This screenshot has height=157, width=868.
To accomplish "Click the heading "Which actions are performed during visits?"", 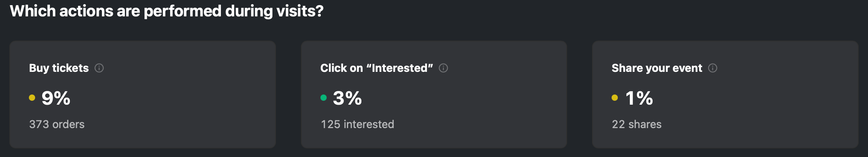I will (x=167, y=11).
